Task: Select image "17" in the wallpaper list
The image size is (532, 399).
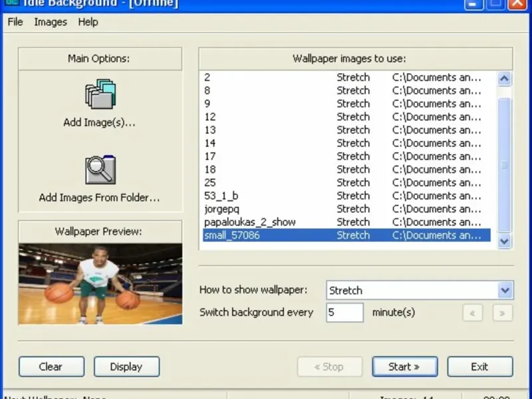Action: click(x=346, y=156)
